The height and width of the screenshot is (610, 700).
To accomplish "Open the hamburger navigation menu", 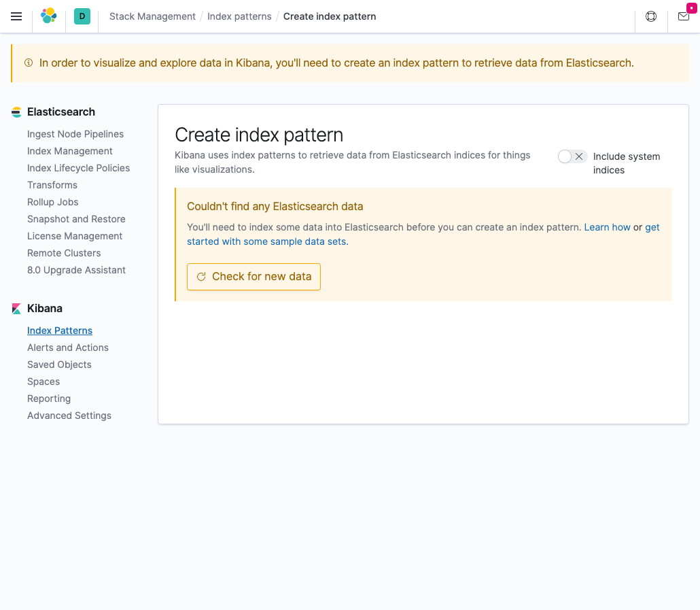I will pyautogui.click(x=16, y=16).
